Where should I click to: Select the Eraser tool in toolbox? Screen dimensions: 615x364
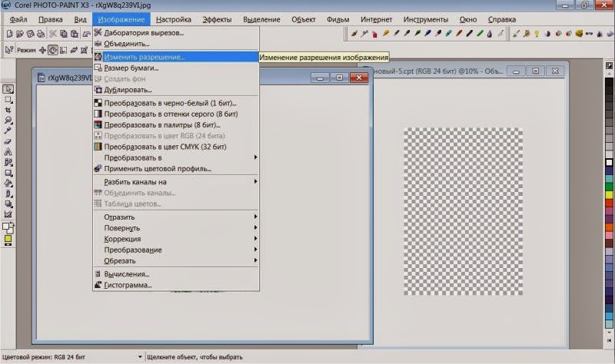tap(8, 141)
